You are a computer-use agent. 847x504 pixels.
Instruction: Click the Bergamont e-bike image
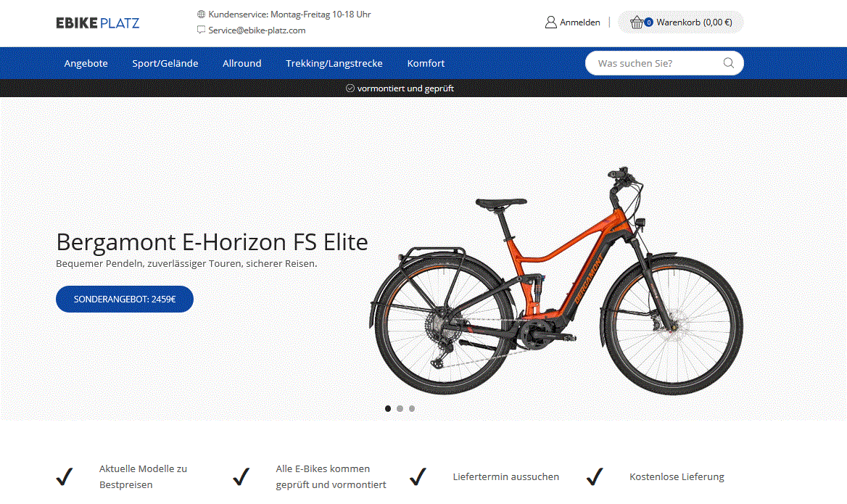click(557, 281)
